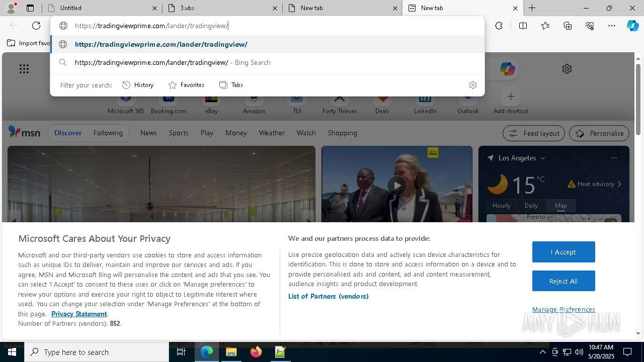Open the Money category

click(x=236, y=133)
